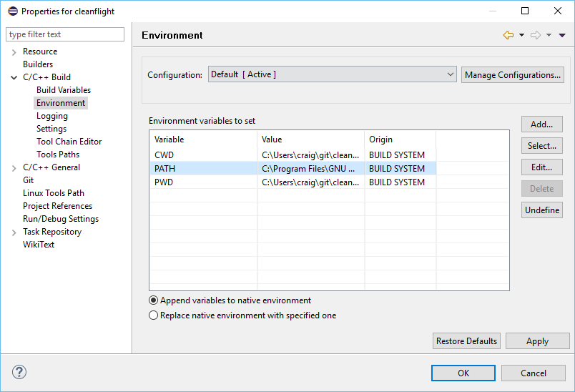Select Linux Tools Path in the tree
The height and width of the screenshot is (392, 575).
pyautogui.click(x=54, y=193)
